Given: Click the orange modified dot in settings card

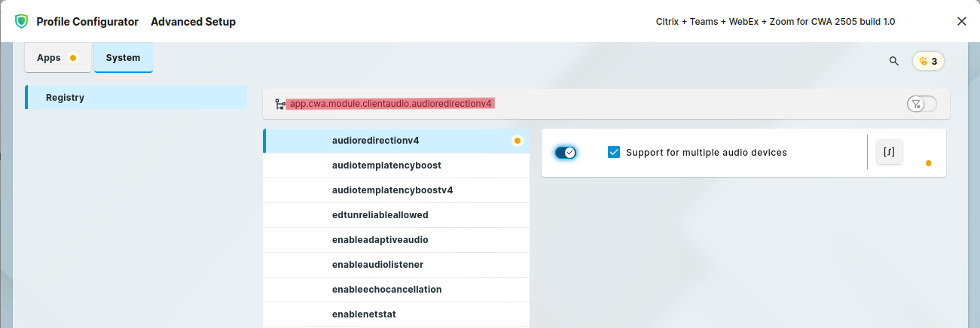Looking at the screenshot, I should point(928,163).
